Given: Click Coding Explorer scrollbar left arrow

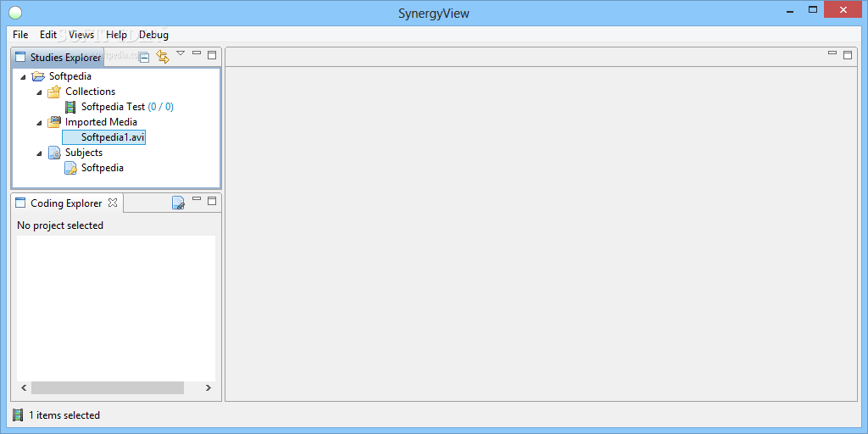Looking at the screenshot, I should 24,388.
